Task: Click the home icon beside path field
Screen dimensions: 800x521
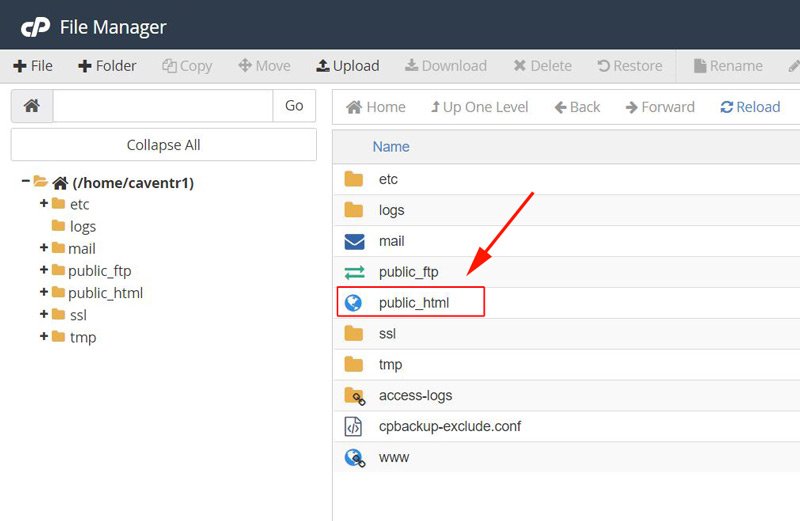Action: [32, 106]
